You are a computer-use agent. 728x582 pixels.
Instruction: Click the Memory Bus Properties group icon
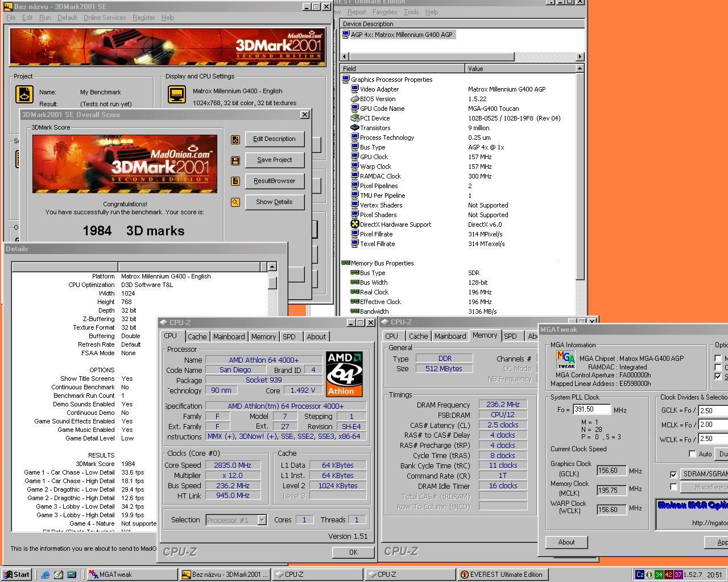coord(346,263)
